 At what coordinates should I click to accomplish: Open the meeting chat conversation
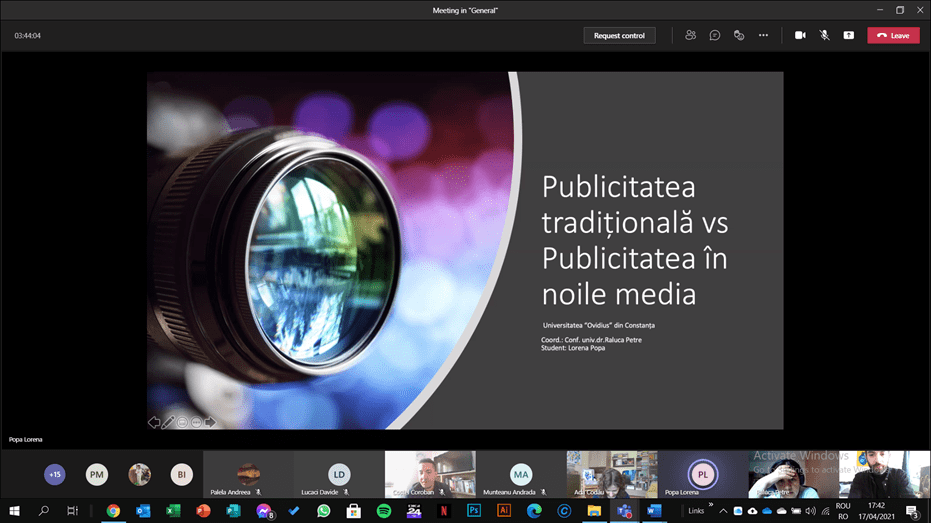coord(715,35)
